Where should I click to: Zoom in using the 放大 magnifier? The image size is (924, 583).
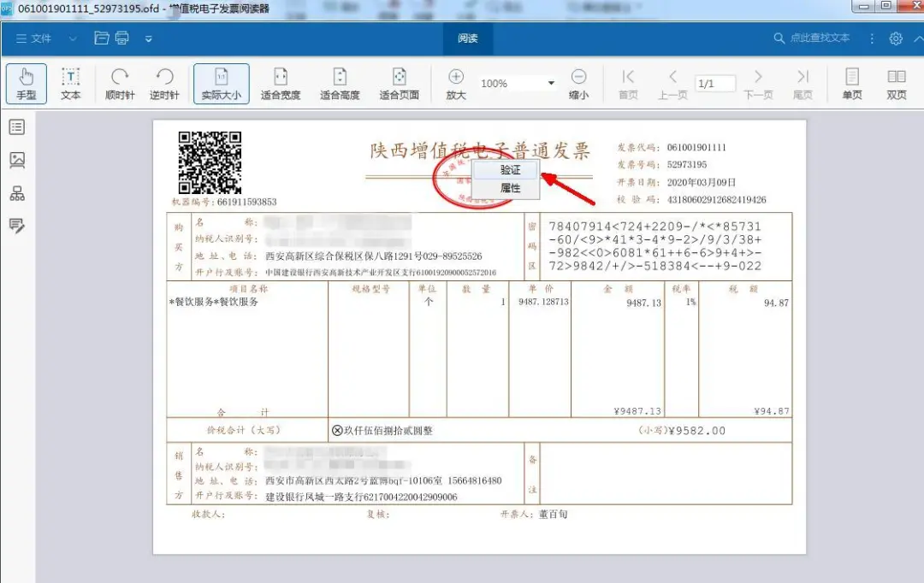pyautogui.click(x=455, y=82)
